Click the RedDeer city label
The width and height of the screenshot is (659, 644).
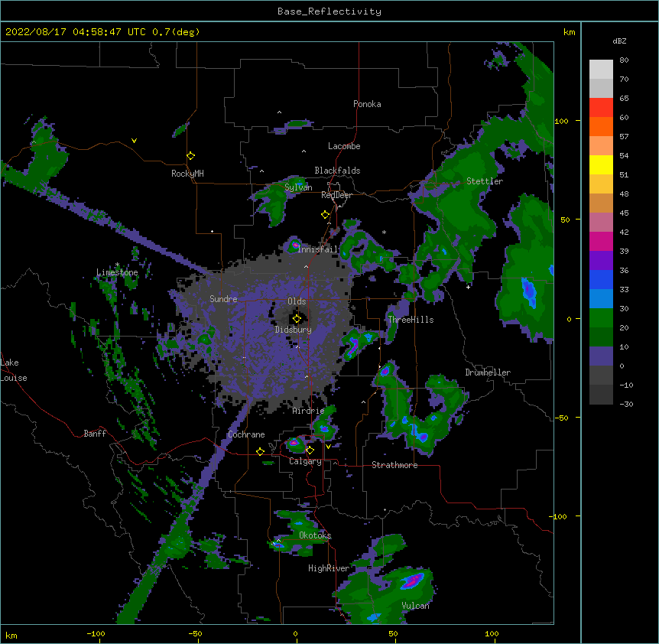click(336, 195)
